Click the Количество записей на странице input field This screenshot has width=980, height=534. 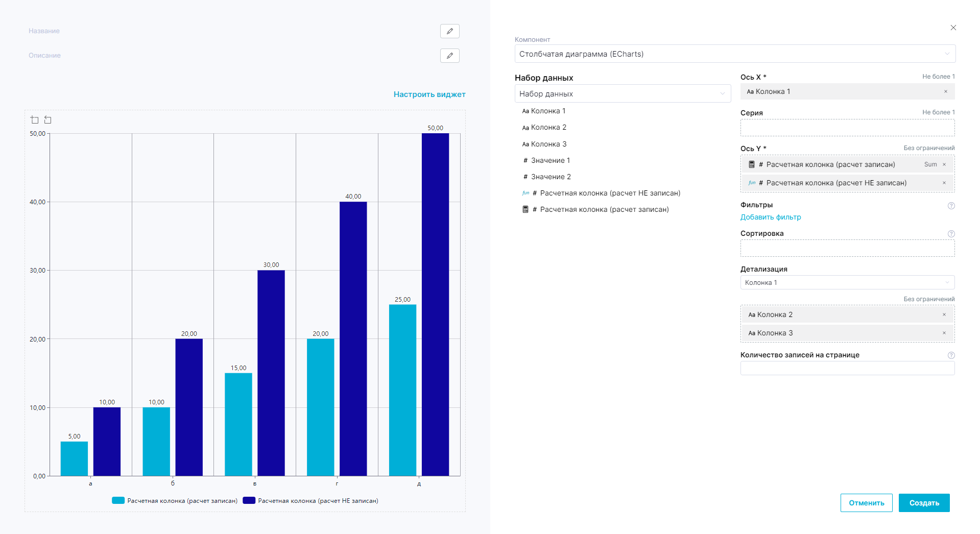click(847, 369)
